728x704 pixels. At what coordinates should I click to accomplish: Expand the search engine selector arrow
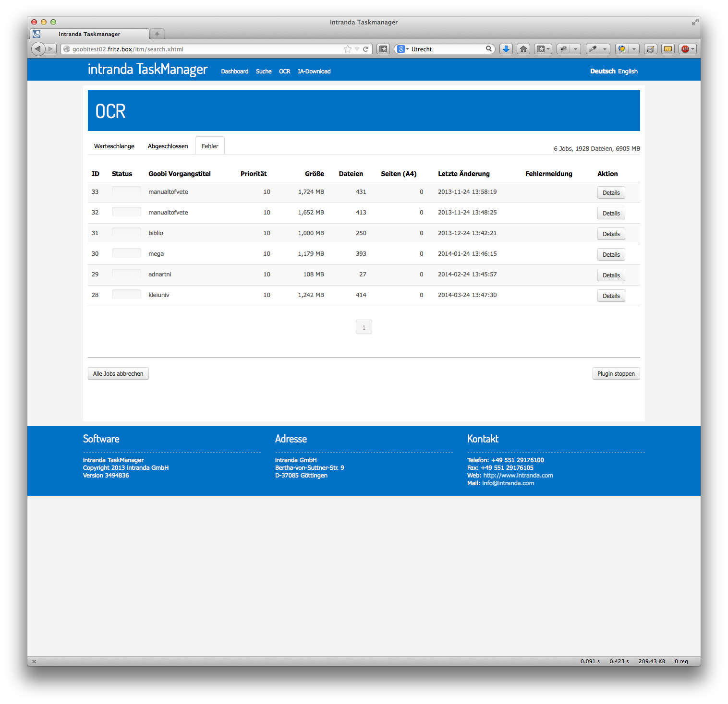[408, 49]
